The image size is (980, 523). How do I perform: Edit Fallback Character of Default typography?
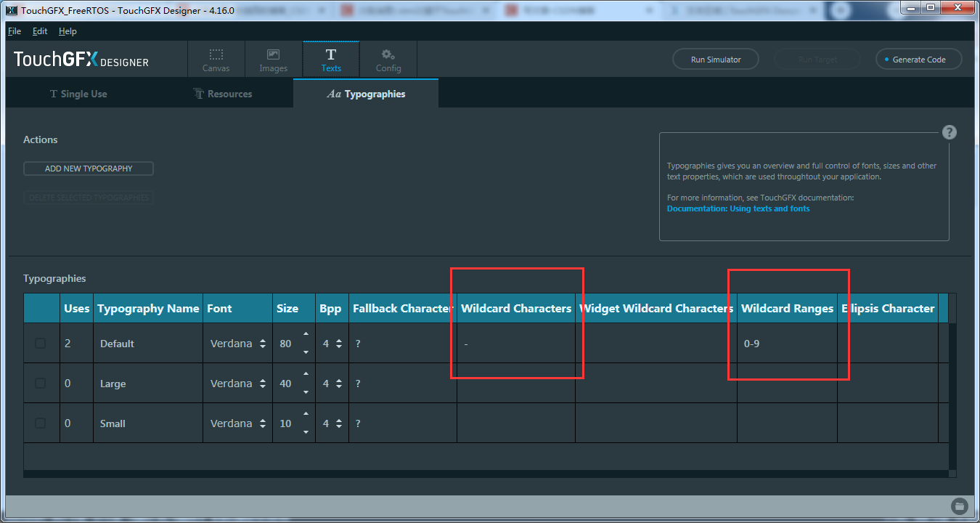[x=403, y=344]
